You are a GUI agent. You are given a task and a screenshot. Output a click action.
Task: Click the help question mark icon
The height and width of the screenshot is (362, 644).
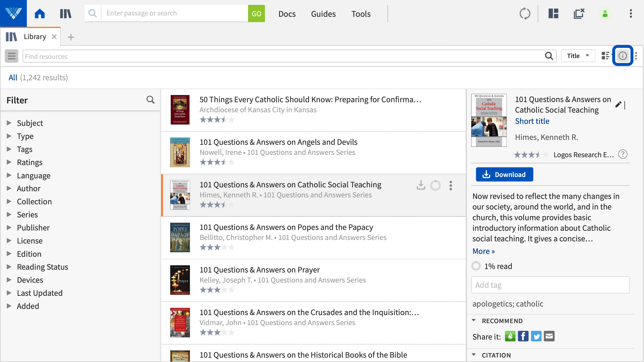pos(623,154)
